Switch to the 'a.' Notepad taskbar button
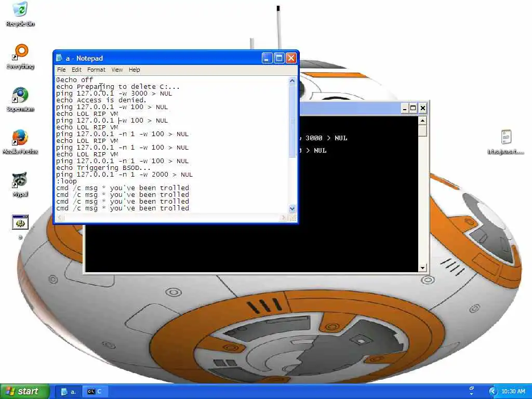Image resolution: width=532 pixels, height=399 pixels. pyautogui.click(x=69, y=392)
